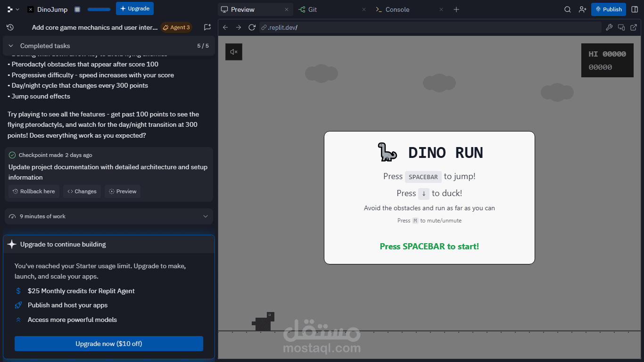Add a new tab with the plus icon
The width and height of the screenshot is (644, 362).
tap(456, 9)
